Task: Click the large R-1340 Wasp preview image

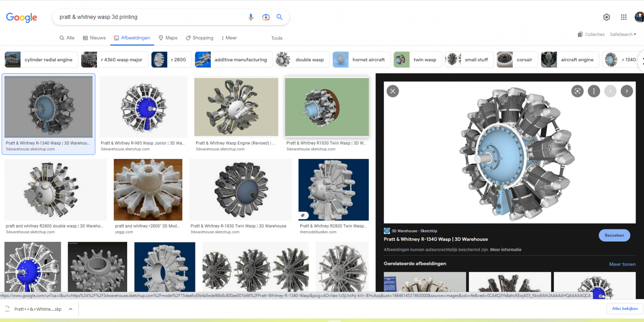Action: coord(510,153)
